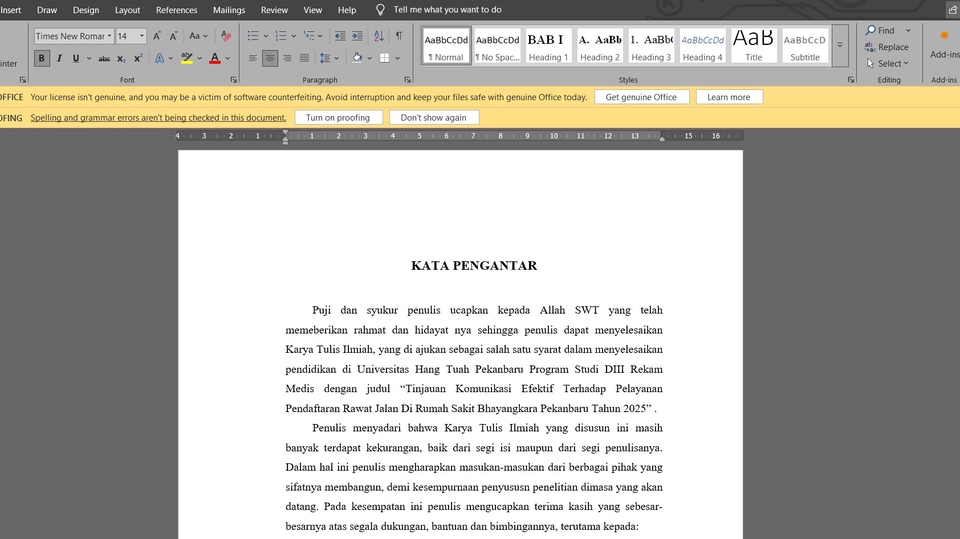
Task: Click Select cursor icon
Action: click(x=870, y=63)
